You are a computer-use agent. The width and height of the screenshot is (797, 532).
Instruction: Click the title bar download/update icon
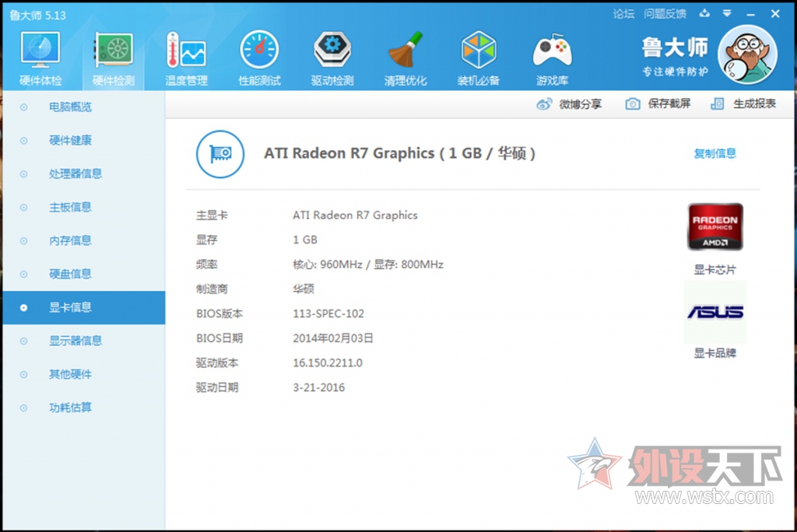tap(704, 14)
